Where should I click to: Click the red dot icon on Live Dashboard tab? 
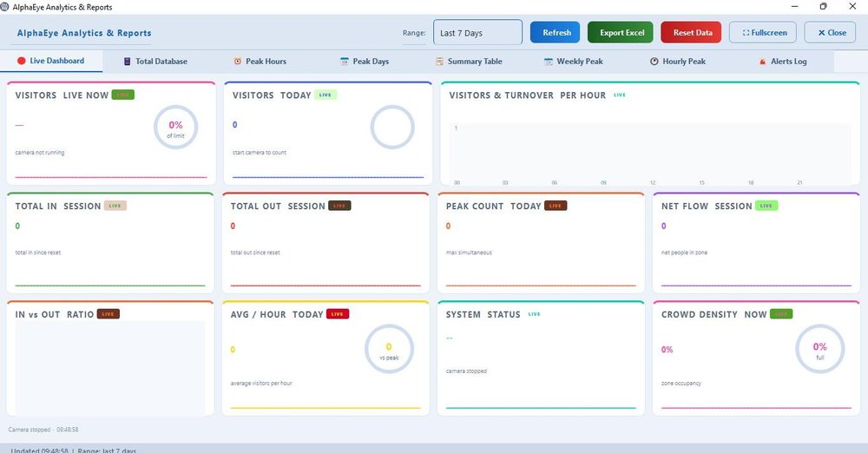[21, 61]
